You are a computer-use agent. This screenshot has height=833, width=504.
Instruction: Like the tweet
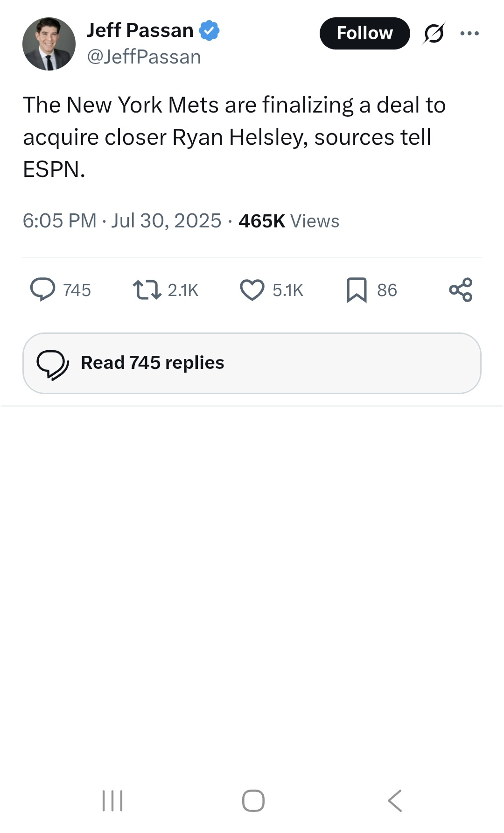252,289
